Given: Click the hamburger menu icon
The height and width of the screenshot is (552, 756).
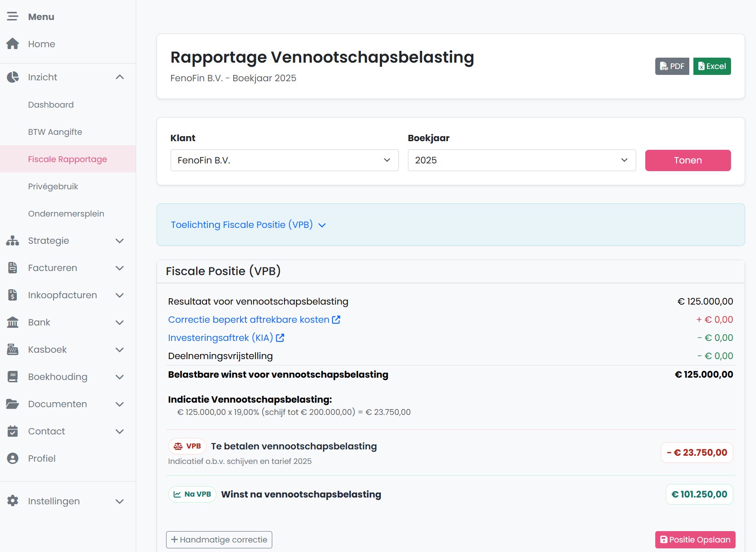Looking at the screenshot, I should [x=13, y=17].
